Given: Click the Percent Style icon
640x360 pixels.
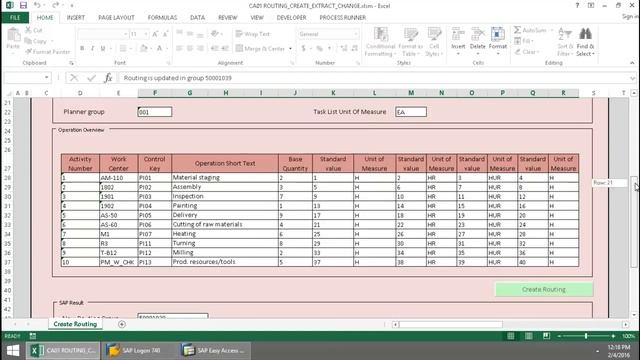Looking at the screenshot, I should coord(320,49).
